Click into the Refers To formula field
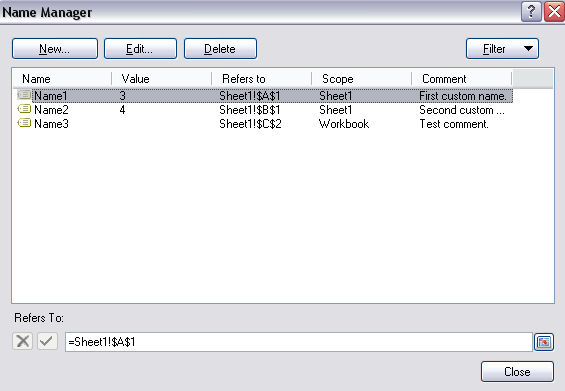This screenshot has width=565, height=391. pyautogui.click(x=298, y=342)
